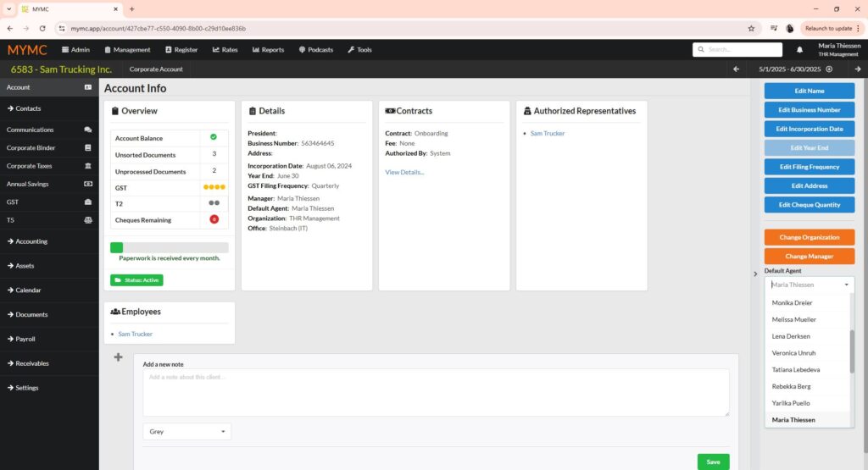Expand the Accounting sidebar section

[x=49, y=241]
